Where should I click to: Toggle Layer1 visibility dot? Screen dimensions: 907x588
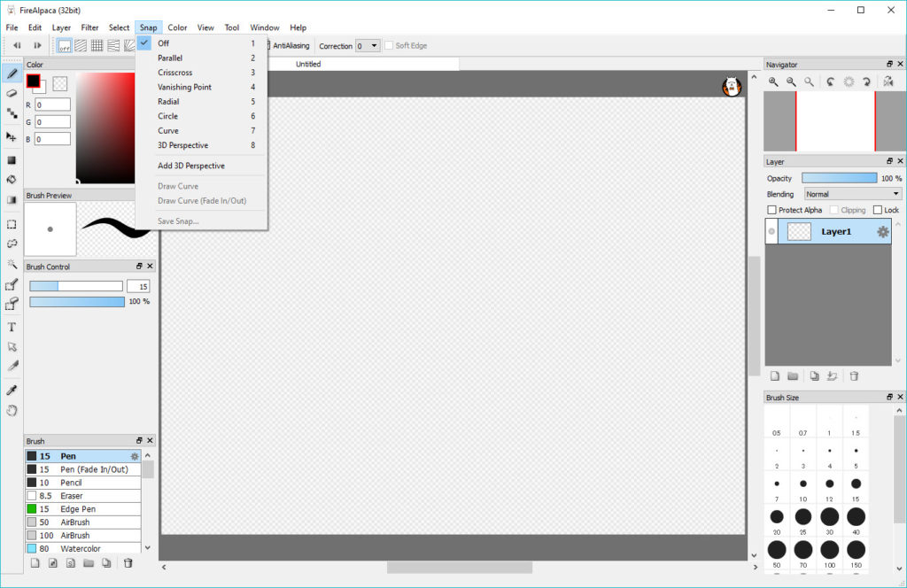(x=771, y=232)
